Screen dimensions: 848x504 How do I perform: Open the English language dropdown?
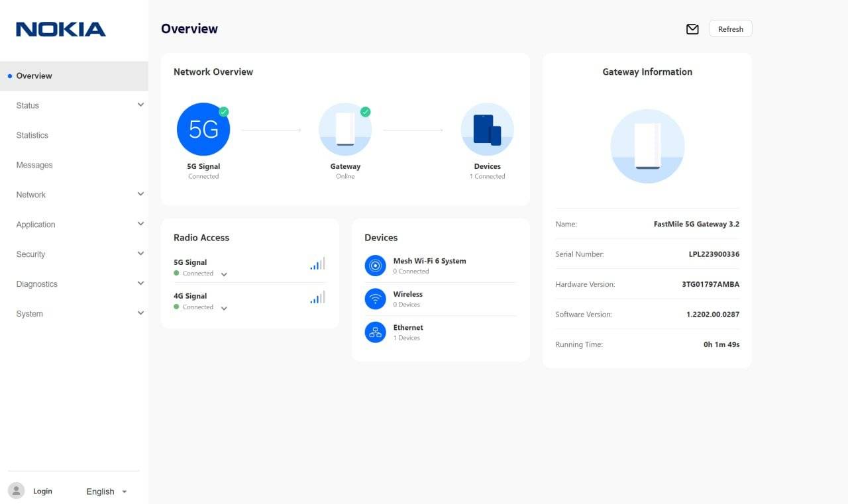(x=106, y=491)
